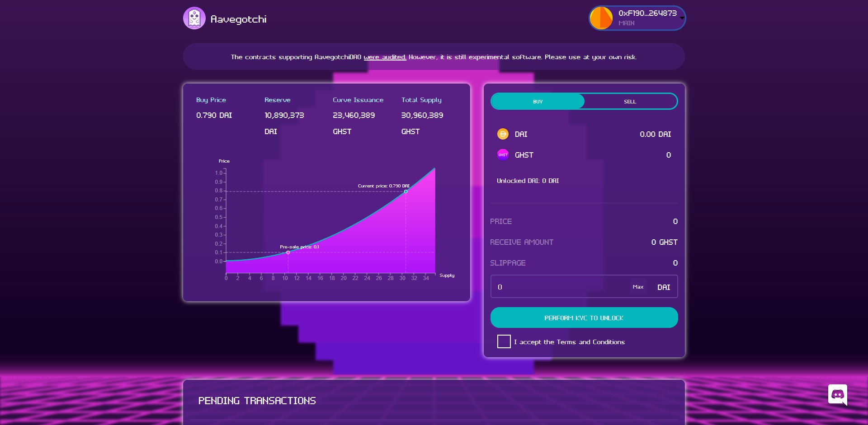Image resolution: width=868 pixels, height=425 pixels.
Task: Click the 'PENDING TRANSACTIONS' heading
Action: pyautogui.click(x=257, y=401)
